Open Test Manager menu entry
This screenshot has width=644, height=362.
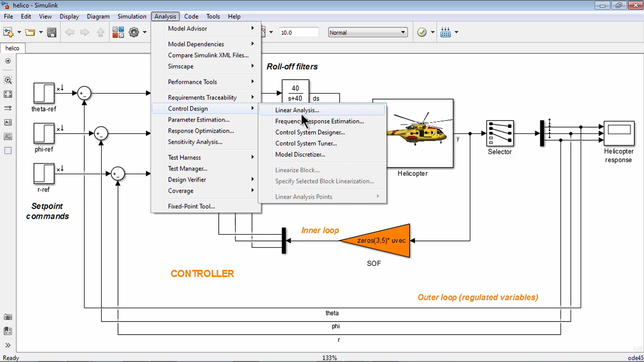(206, 169)
